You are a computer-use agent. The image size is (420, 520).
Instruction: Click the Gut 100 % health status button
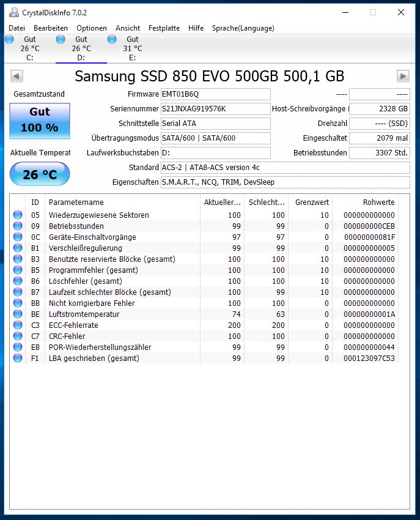pyautogui.click(x=40, y=121)
